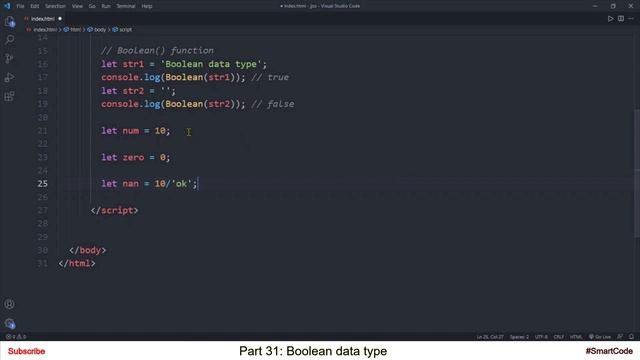Image resolution: width=640 pixels, height=360 pixels.
Task: Change the HTML language mode
Action: click(576, 337)
